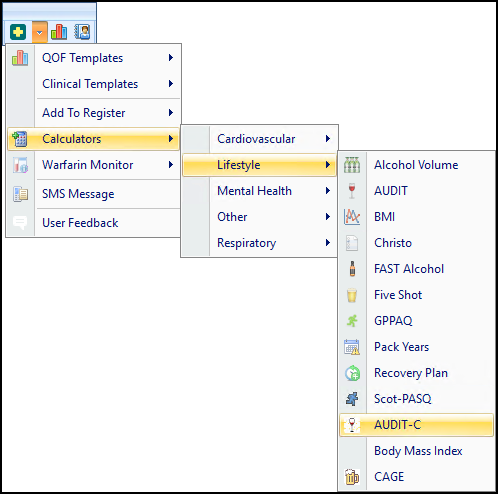Expand the Cardiovascular submenu arrow
Image resolution: width=498 pixels, height=494 pixels.
tap(328, 139)
